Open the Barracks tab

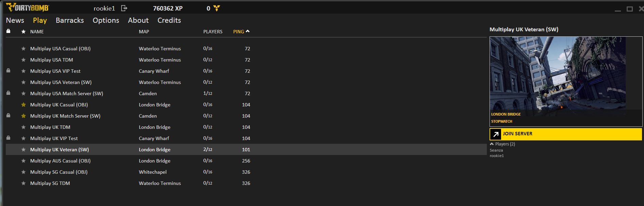tap(70, 20)
